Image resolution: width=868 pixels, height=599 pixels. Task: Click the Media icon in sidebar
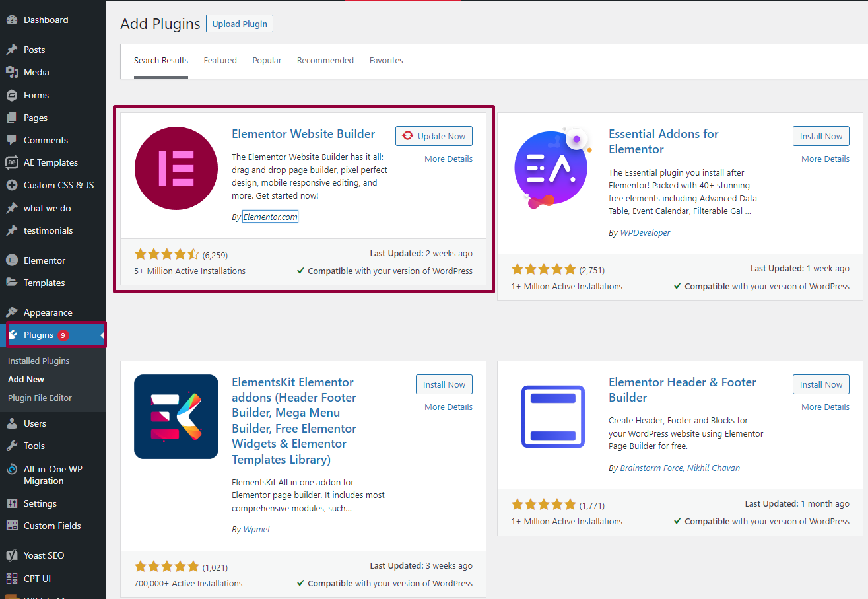12,72
